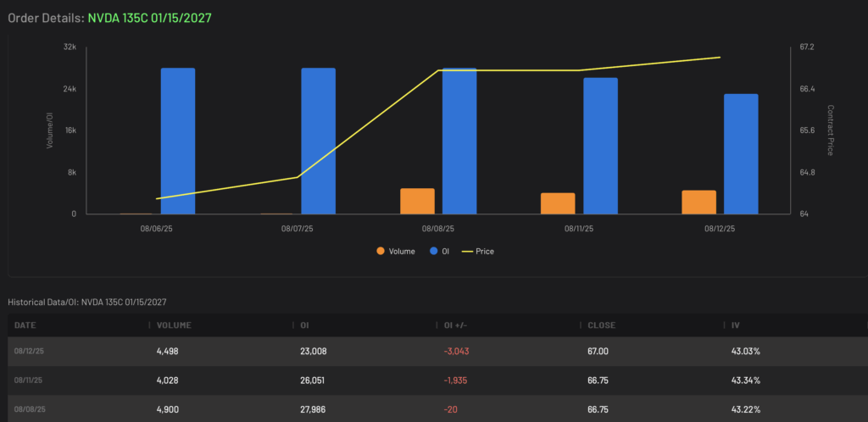
Task: Select the blue OI bar for 08/12/25
Action: [x=741, y=153]
